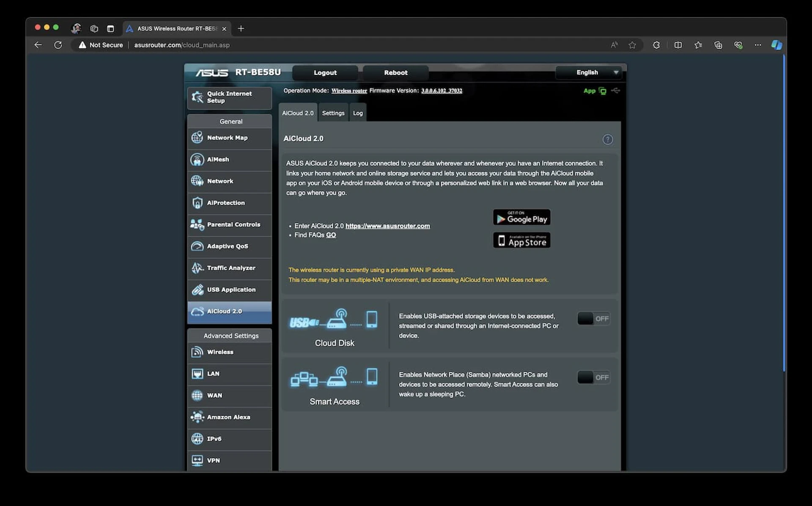
Task: Click the page vertical scrollbar
Action: pos(784,213)
